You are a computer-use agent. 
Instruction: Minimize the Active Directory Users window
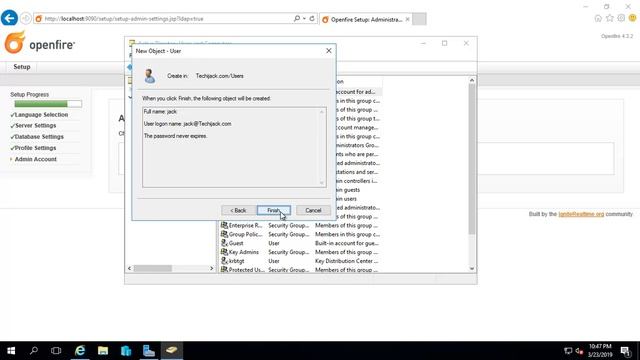click(x=423, y=43)
